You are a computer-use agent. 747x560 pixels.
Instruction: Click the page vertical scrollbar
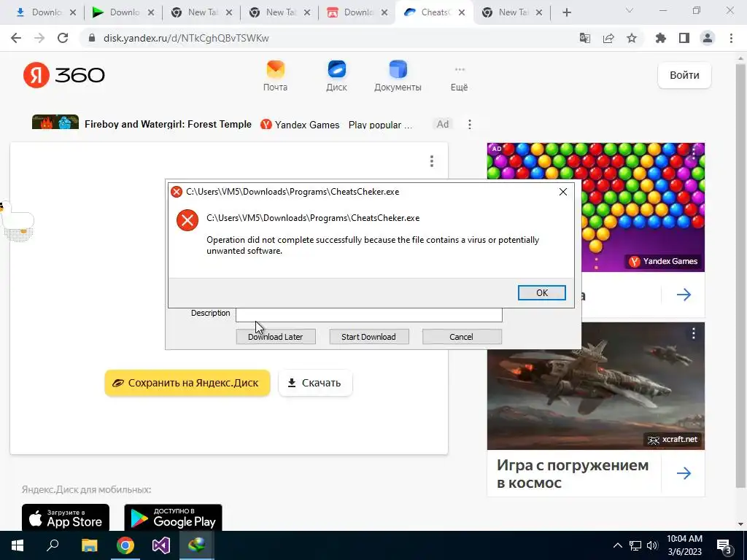[x=741, y=276]
